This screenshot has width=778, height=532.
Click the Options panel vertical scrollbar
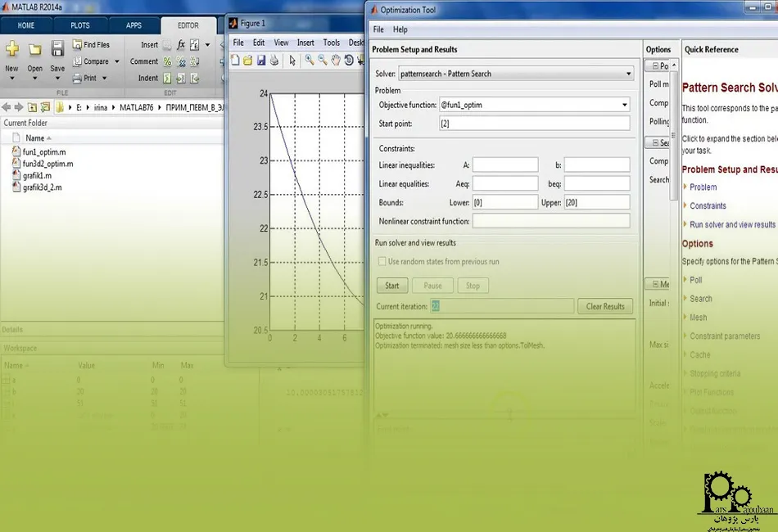pos(673,135)
